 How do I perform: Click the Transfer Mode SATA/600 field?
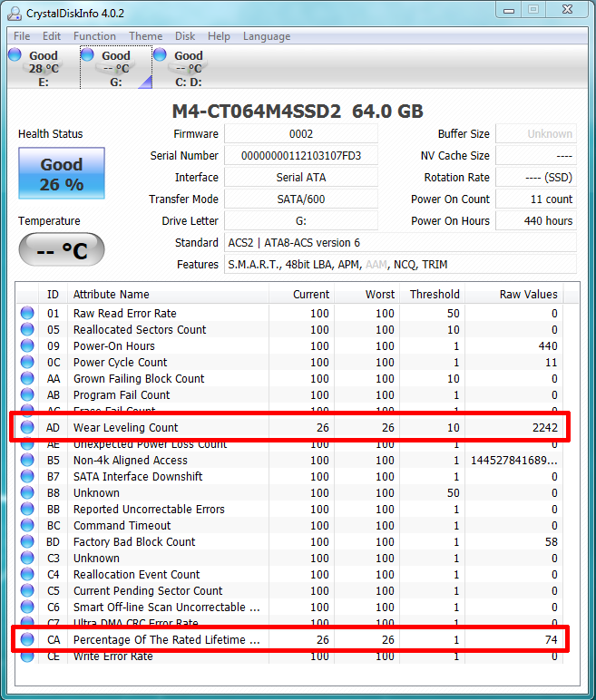click(300, 199)
